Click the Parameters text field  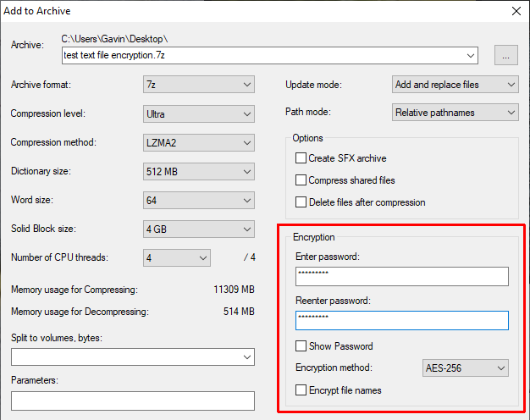[x=133, y=401]
